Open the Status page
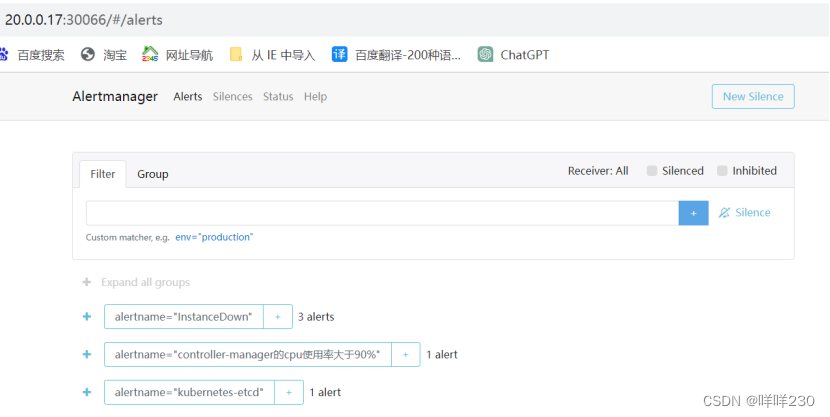830x417 pixels. tap(278, 96)
